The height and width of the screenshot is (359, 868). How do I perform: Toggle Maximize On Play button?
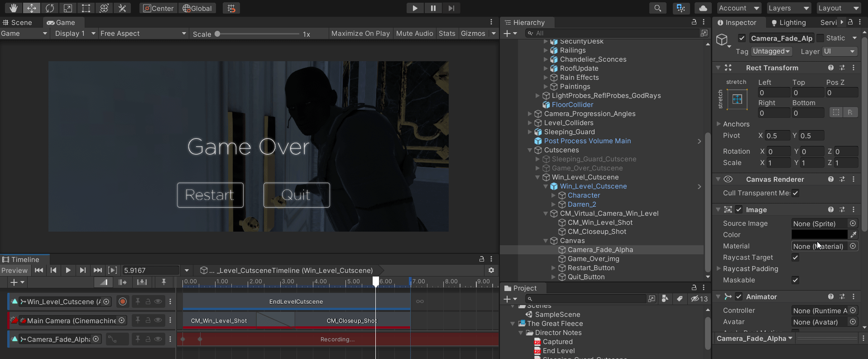pyautogui.click(x=360, y=34)
